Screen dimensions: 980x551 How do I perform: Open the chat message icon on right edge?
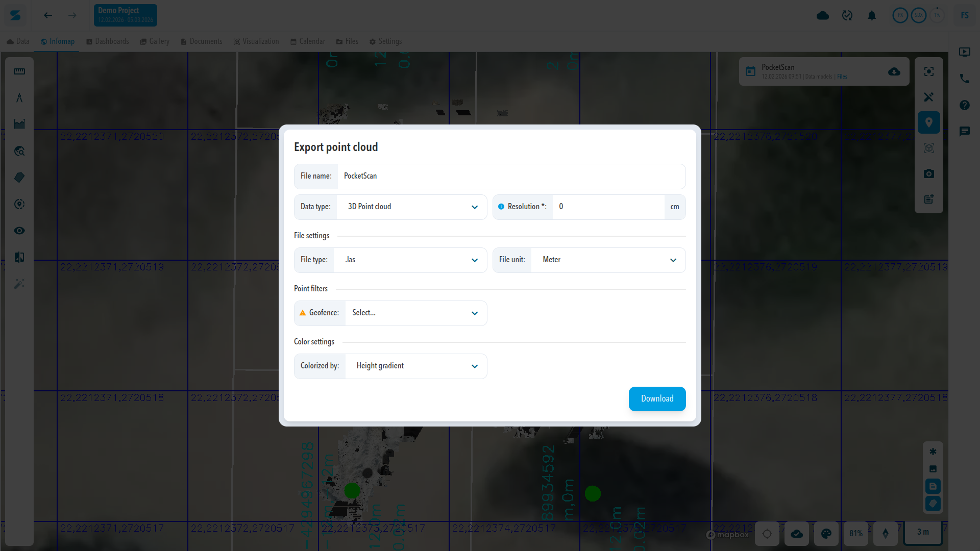(x=965, y=132)
